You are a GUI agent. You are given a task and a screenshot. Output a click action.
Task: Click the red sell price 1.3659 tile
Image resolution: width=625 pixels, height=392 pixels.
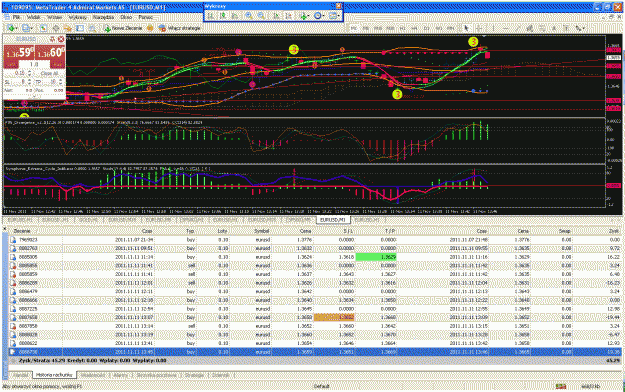coord(19,53)
